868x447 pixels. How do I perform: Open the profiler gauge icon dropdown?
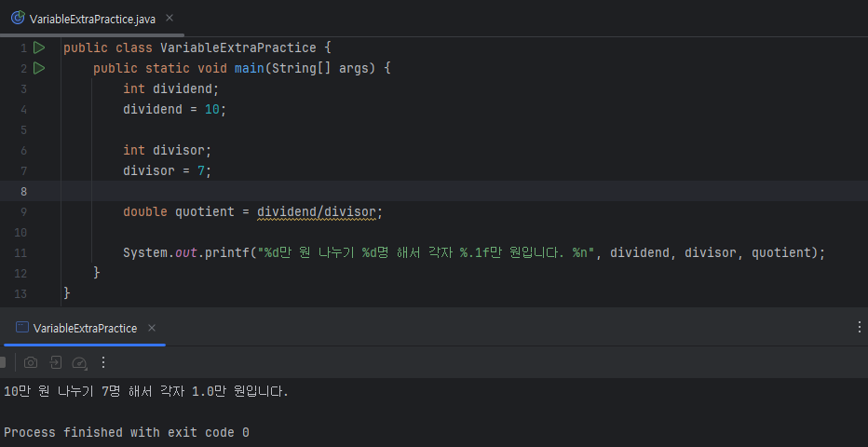coord(80,363)
